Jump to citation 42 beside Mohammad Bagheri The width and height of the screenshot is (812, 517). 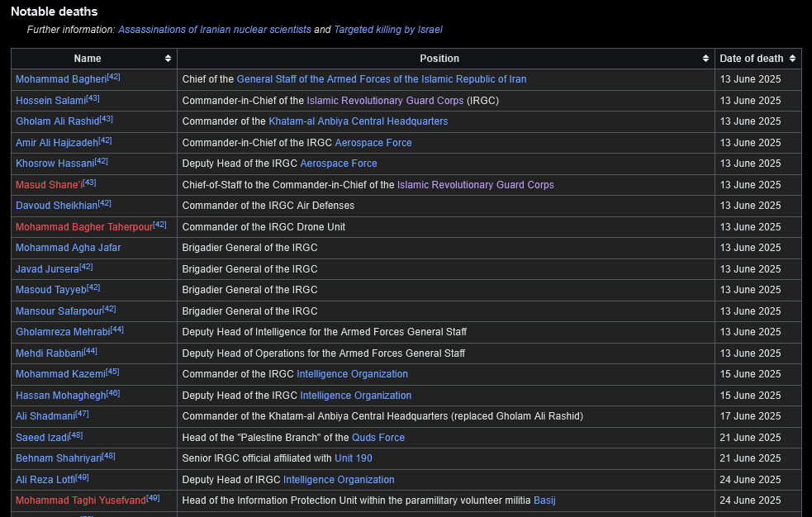[113, 77]
